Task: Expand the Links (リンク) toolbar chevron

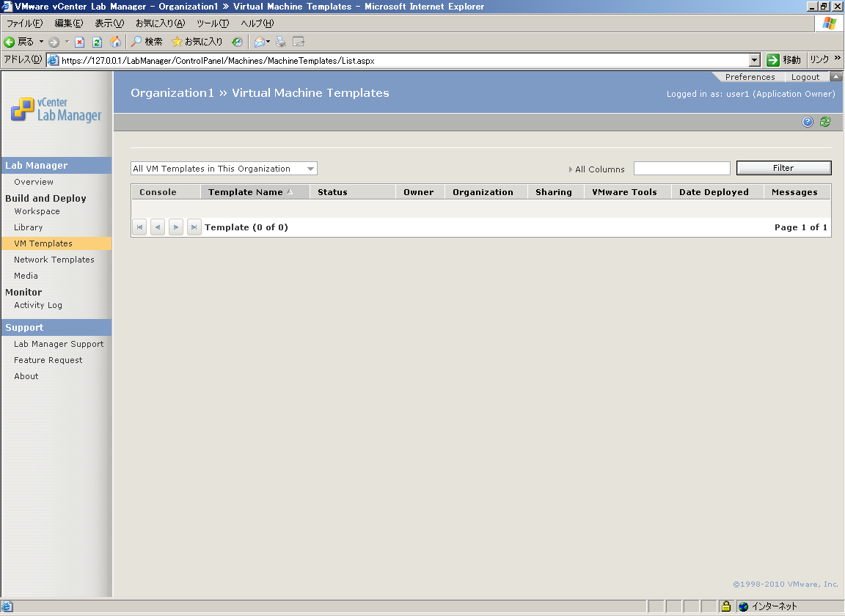Action: (x=838, y=58)
